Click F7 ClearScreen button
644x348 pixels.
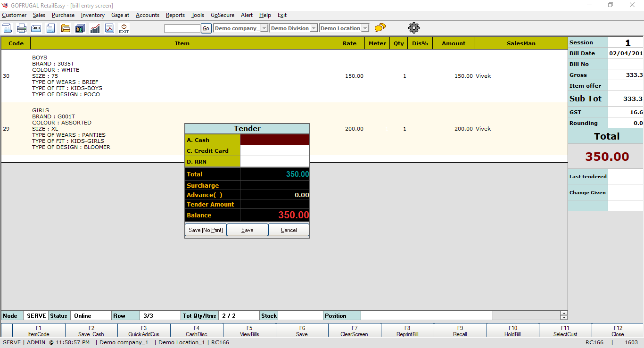pos(355,331)
